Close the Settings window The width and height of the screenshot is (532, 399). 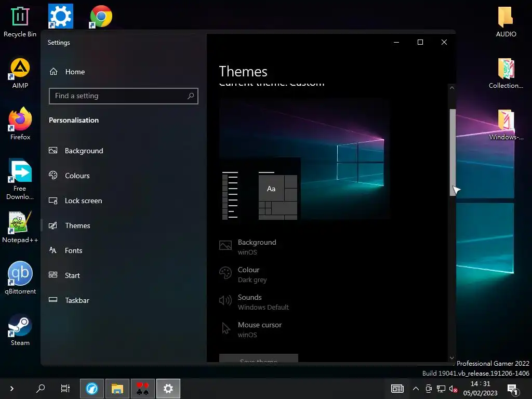point(444,42)
